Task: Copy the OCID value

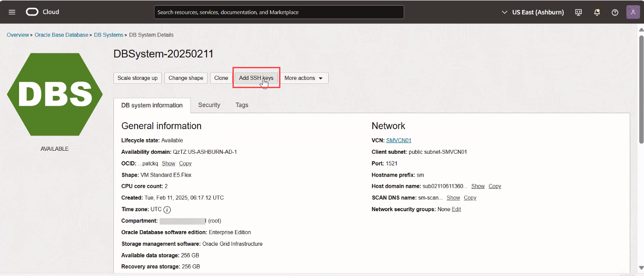Action: [x=185, y=163]
